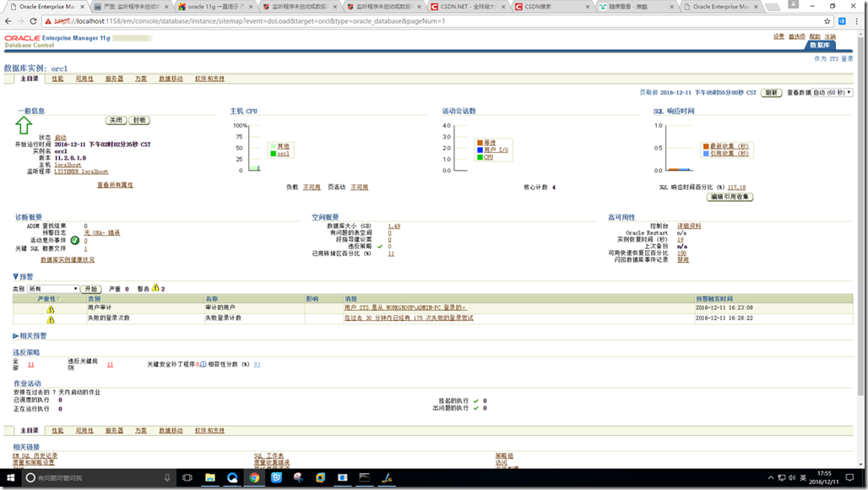Click the orcl legend entry in 主机 CPU

pos(284,154)
